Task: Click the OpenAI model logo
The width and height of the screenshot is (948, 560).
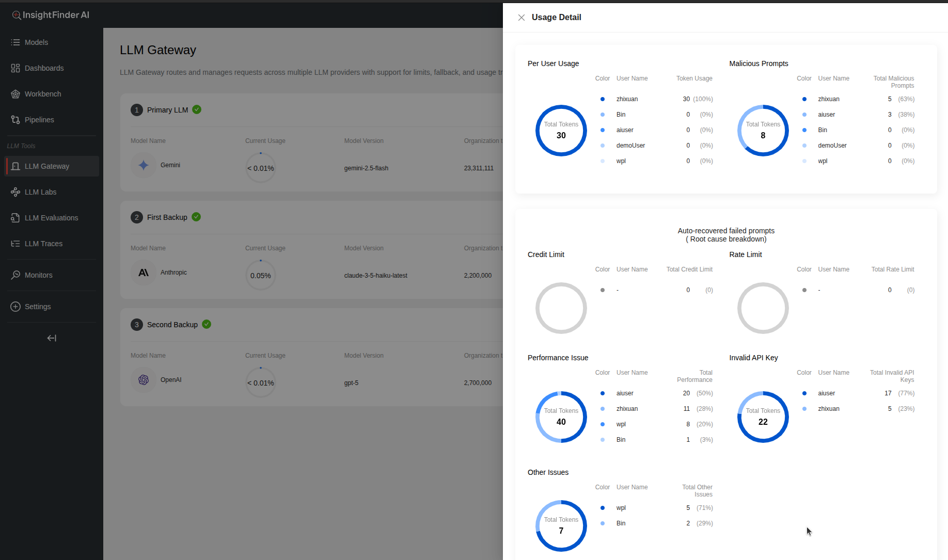Action: 144,380
